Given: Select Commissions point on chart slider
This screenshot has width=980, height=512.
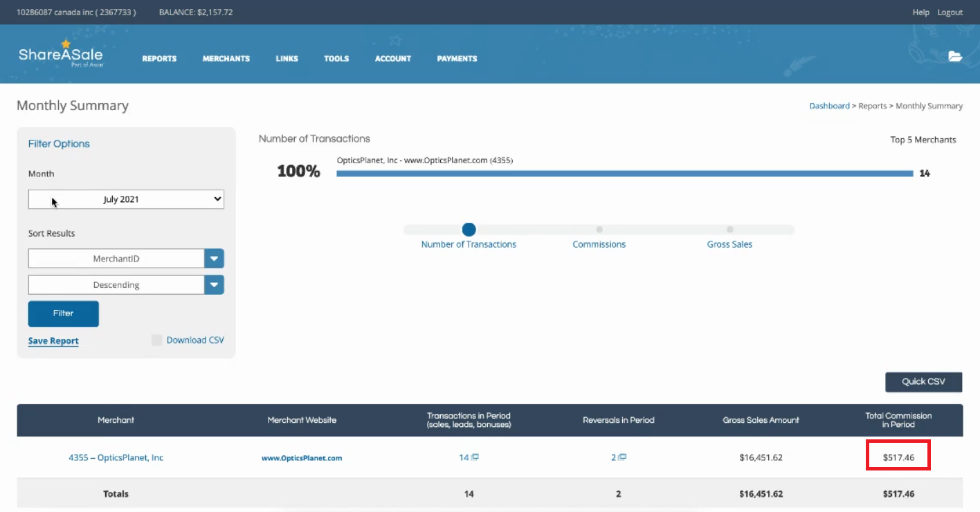Looking at the screenshot, I should [x=599, y=229].
